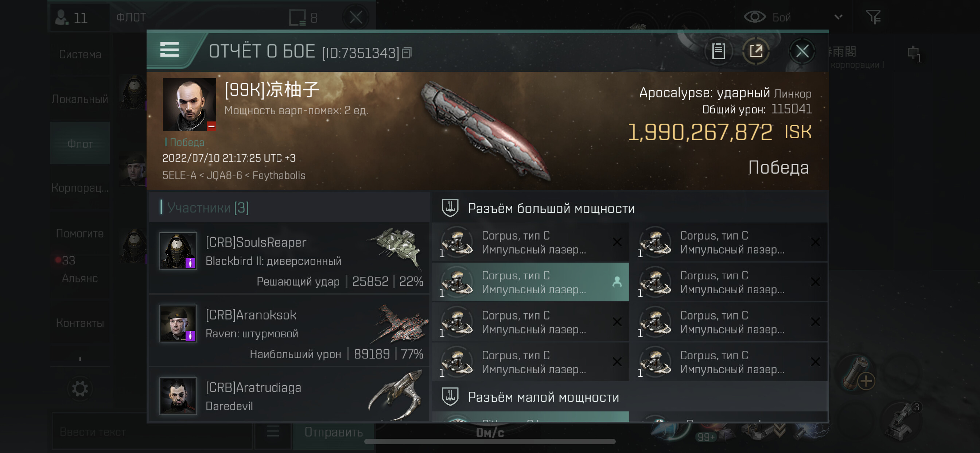
Task: Click the overview filter funnel icon
Action: click(x=873, y=17)
